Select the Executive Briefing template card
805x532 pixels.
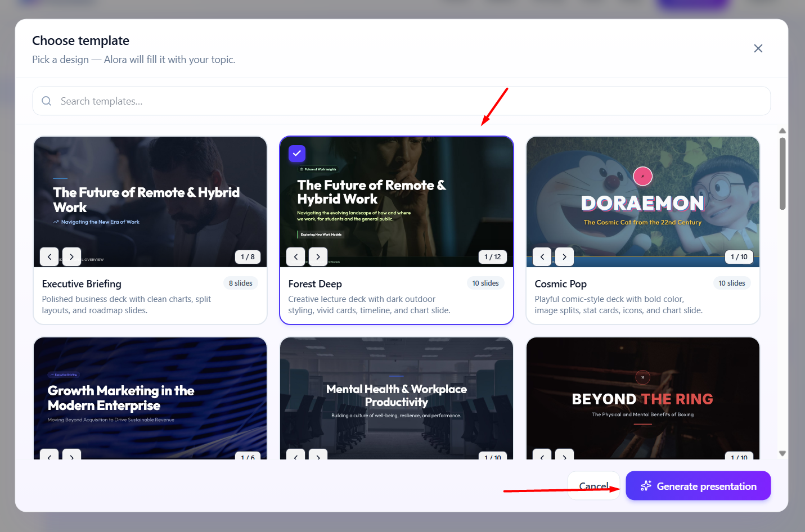pos(150,231)
